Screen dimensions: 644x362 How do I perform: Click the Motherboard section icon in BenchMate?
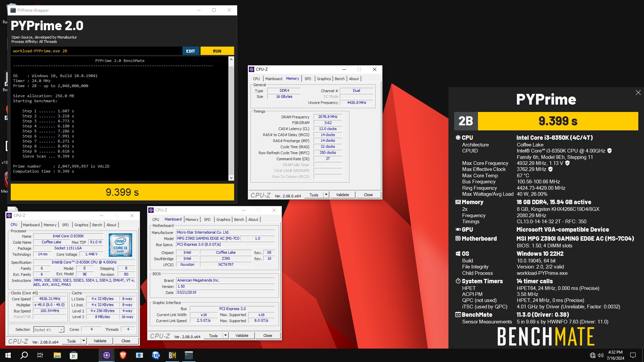(458, 239)
